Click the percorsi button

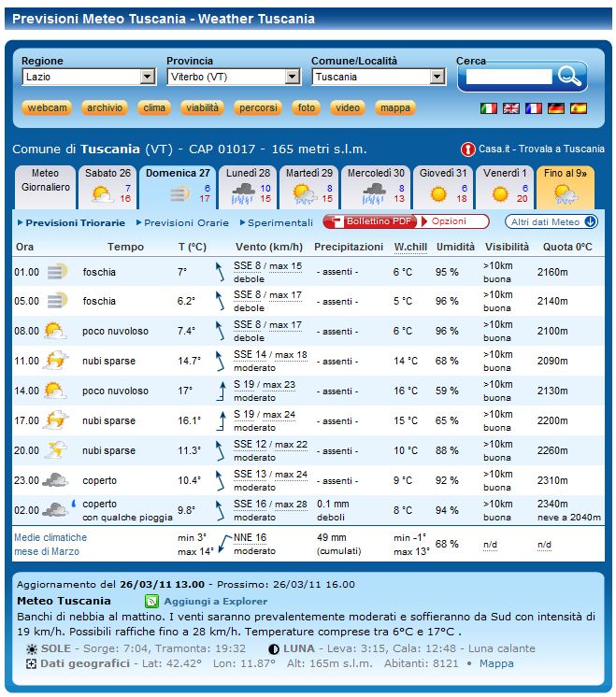258,108
